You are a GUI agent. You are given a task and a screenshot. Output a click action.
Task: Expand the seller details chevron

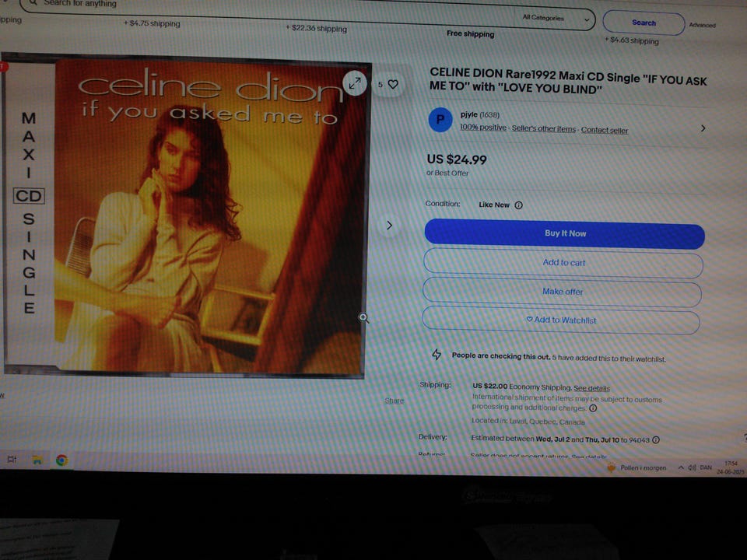pos(703,128)
